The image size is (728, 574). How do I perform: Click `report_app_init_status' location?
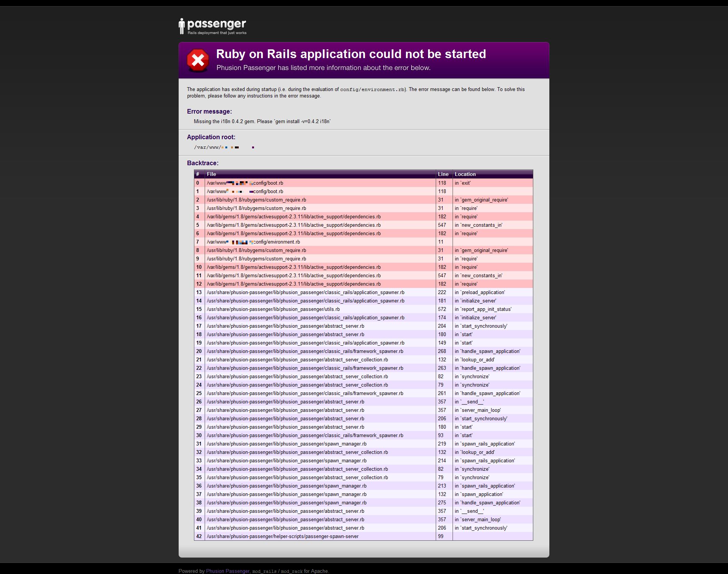(483, 309)
